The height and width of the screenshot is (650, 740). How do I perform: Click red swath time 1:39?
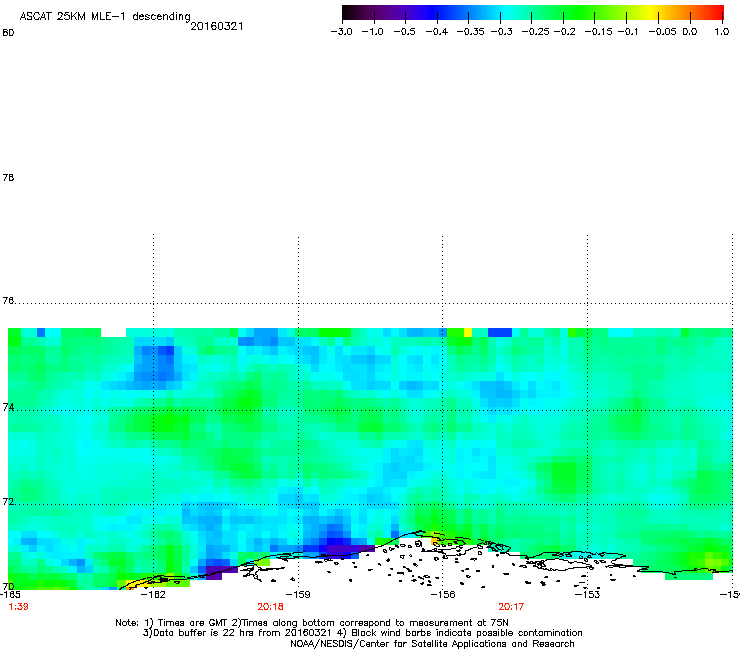coord(18,607)
